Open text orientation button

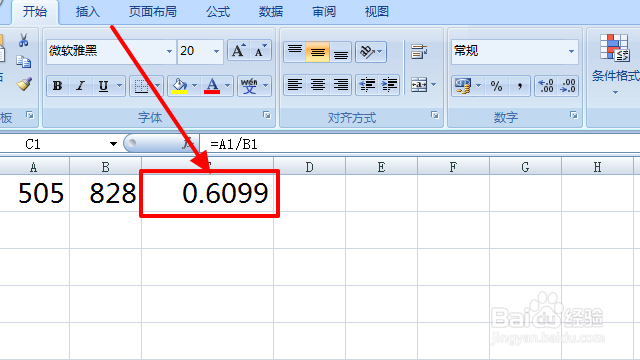point(371,52)
